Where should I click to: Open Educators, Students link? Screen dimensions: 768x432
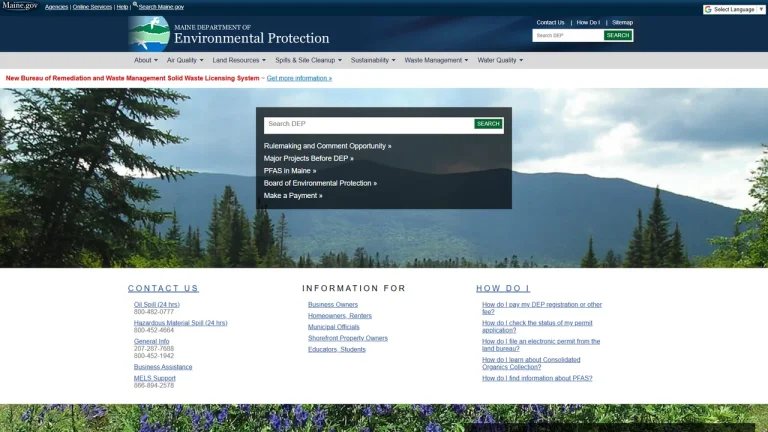click(x=336, y=350)
